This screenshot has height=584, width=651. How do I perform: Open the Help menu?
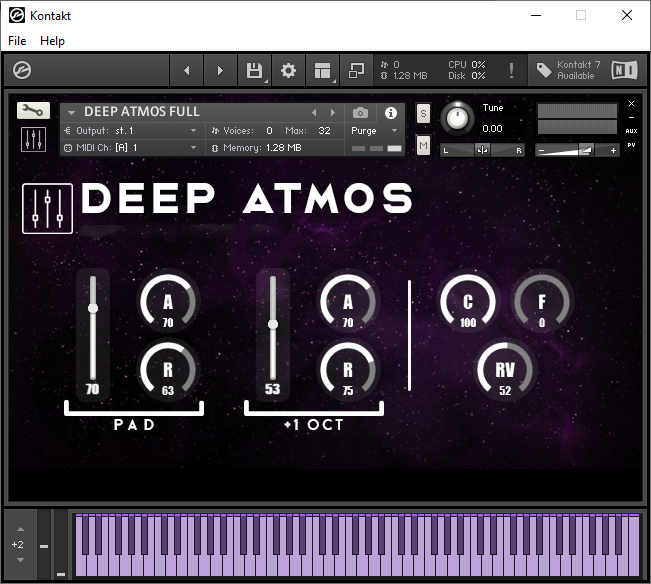click(x=52, y=41)
